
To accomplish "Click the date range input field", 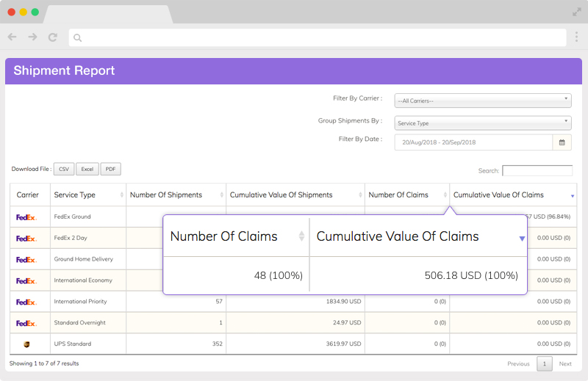I will [473, 142].
